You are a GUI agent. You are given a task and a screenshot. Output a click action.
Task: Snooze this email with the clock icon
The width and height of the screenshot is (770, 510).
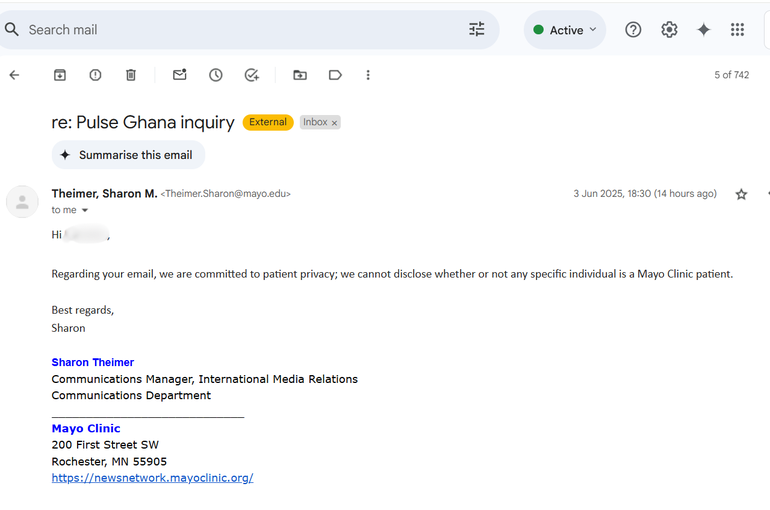pos(216,75)
